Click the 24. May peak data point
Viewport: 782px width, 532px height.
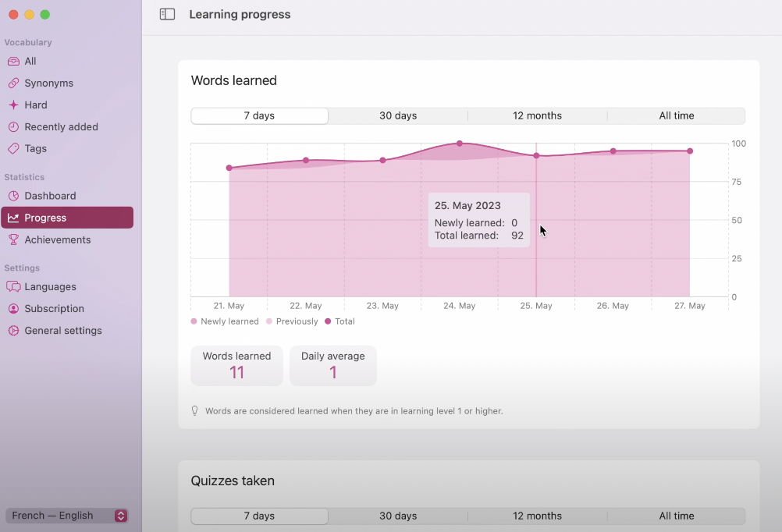[x=460, y=144]
